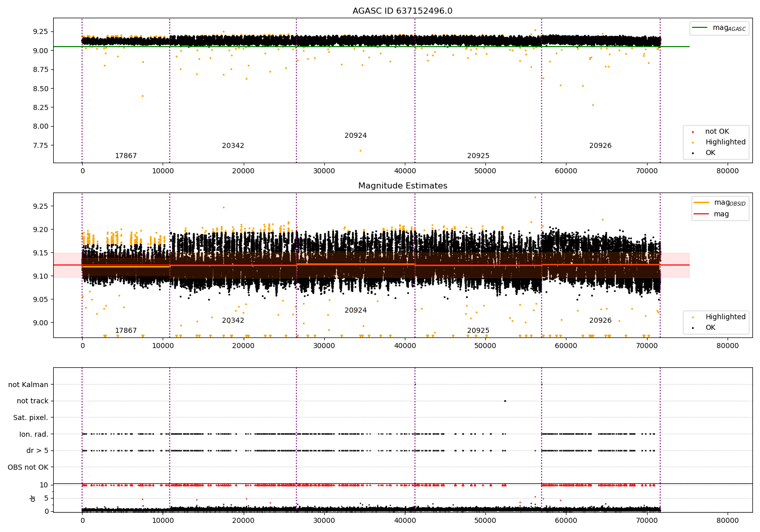Click the 'Ion. rad.' axis label
The height and width of the screenshot is (532, 760).
point(34,434)
